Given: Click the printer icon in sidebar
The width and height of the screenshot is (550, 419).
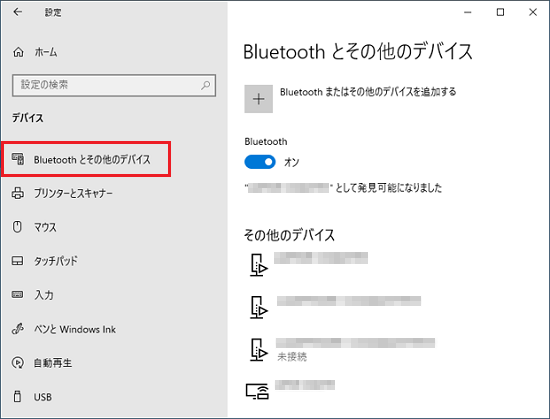Looking at the screenshot, I should click(18, 193).
